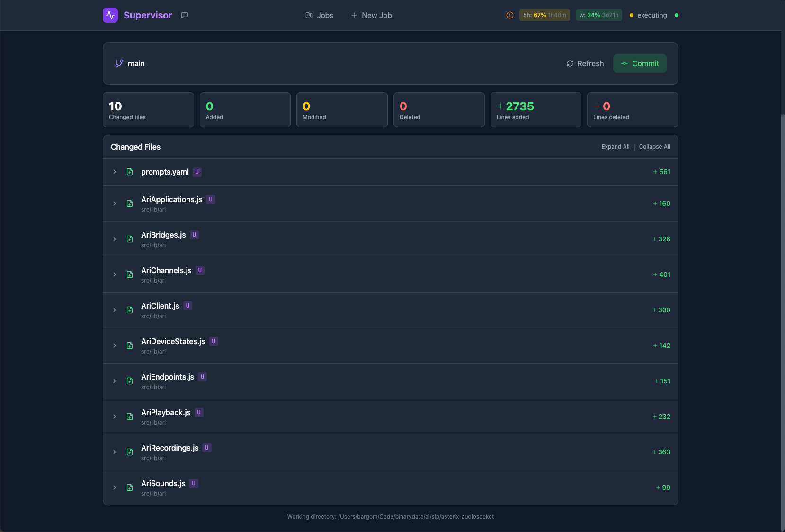Viewport: 785px width, 532px height.
Task: Click the file icon for prompts.yaml
Action: point(130,172)
